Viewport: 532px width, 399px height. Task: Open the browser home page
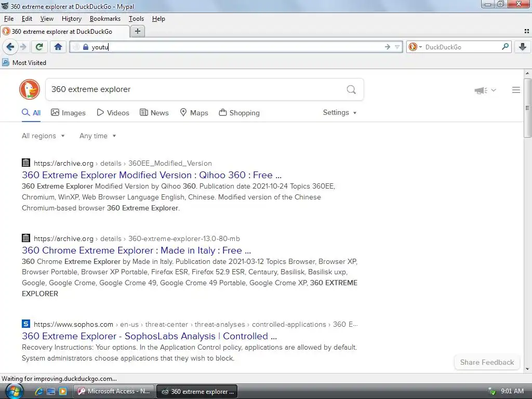click(58, 47)
